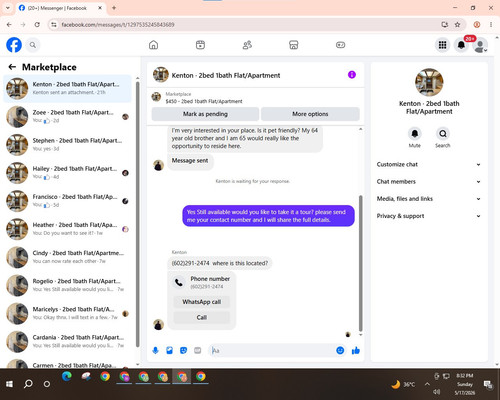Mute the Kenton conversation
This screenshot has height=400, width=500.
tap(414, 134)
